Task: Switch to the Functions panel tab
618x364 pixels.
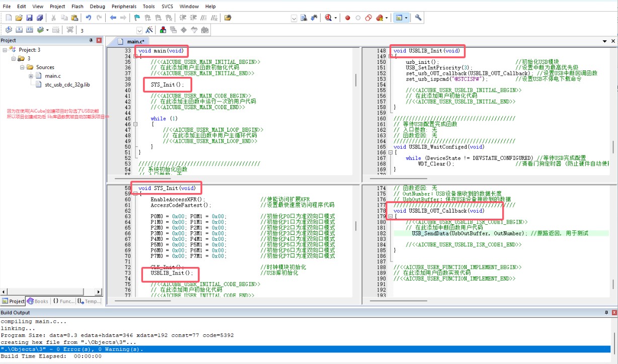Action: pyautogui.click(x=63, y=301)
